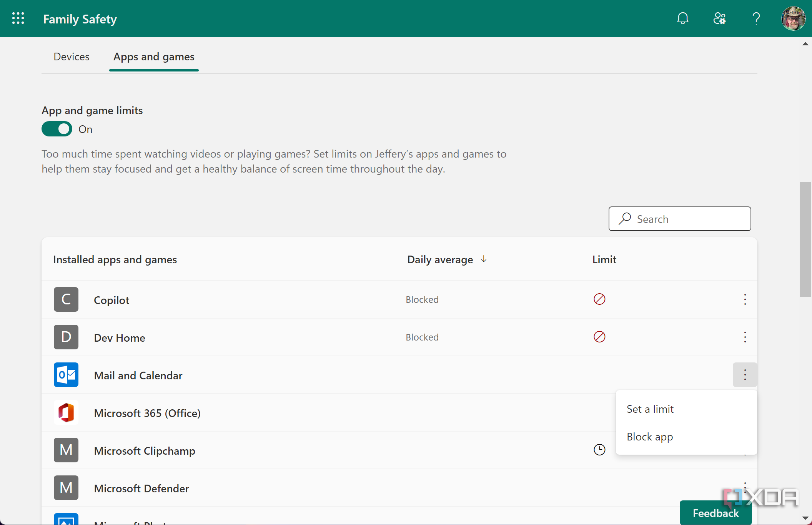Open notifications bell
812x525 pixels.
point(683,18)
